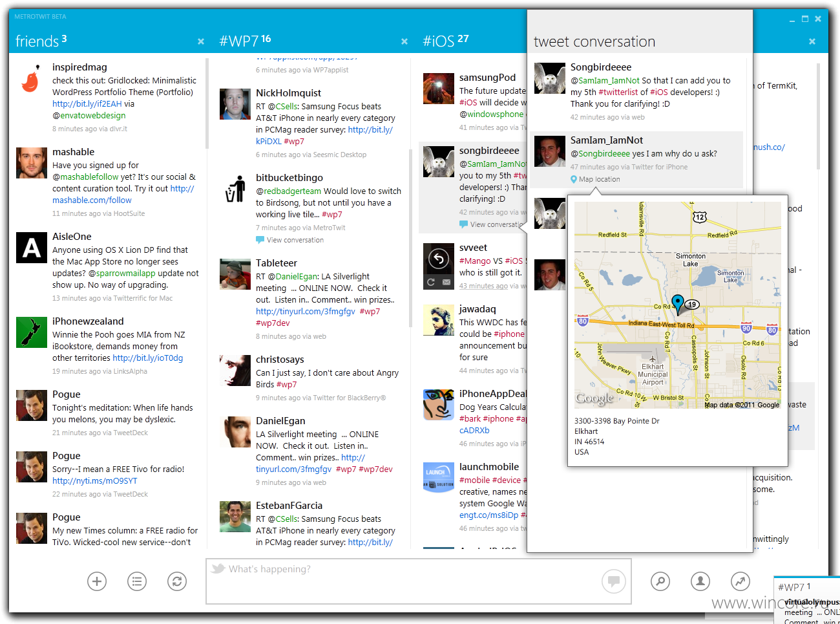Viewport: 840px width, 624px height.
Task: Click jawadaq's avatar
Action: (439, 320)
